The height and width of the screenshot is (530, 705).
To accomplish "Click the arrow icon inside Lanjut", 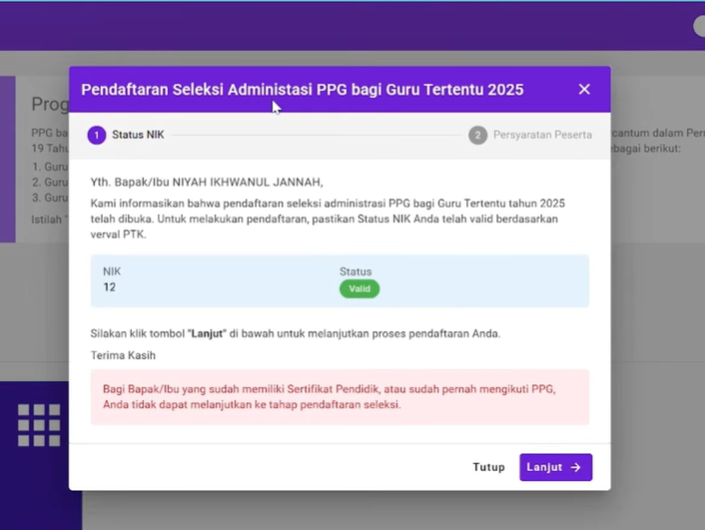I will point(576,467).
